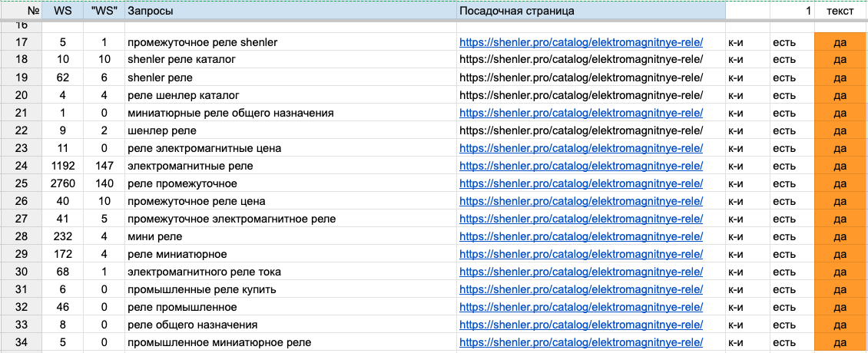The height and width of the screenshot is (353, 868).
Task: Click WS value 172 in row 29
Action: (62, 255)
